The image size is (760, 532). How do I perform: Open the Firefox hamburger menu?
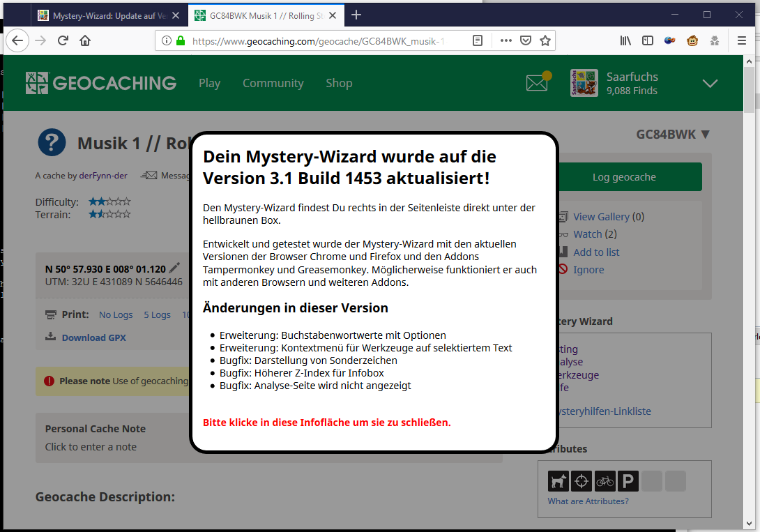pos(742,40)
